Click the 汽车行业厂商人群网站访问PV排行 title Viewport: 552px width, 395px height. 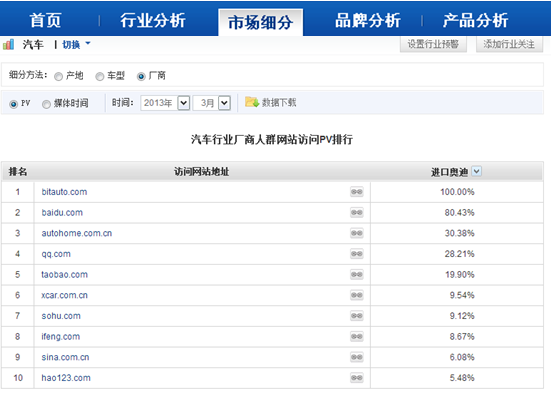coord(272,139)
